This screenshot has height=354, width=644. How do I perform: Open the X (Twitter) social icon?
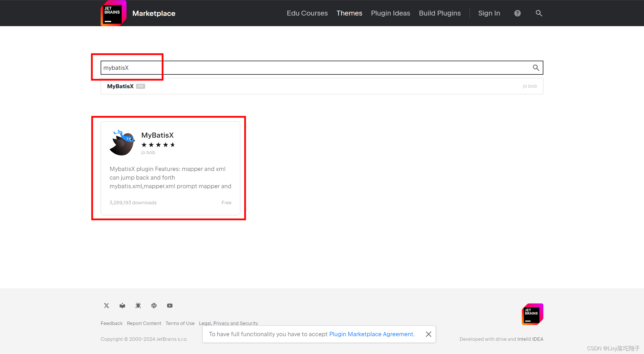[x=106, y=305]
